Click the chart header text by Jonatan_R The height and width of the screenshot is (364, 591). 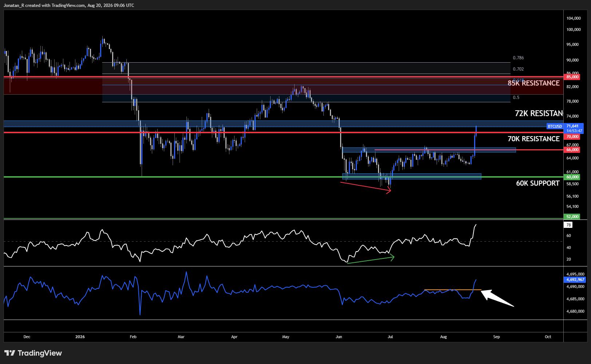coord(69,5)
